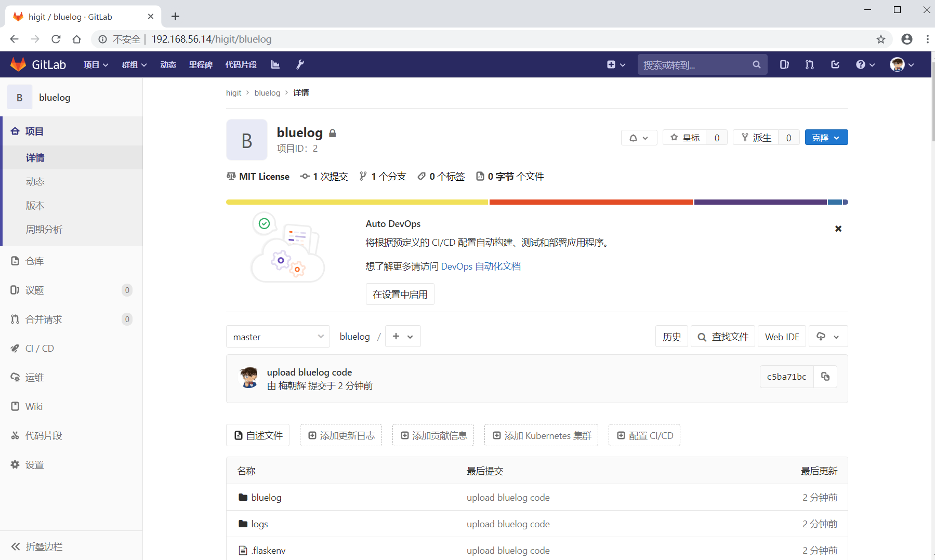Click the yellow language bar segment
The image size is (935, 560).
click(x=357, y=202)
